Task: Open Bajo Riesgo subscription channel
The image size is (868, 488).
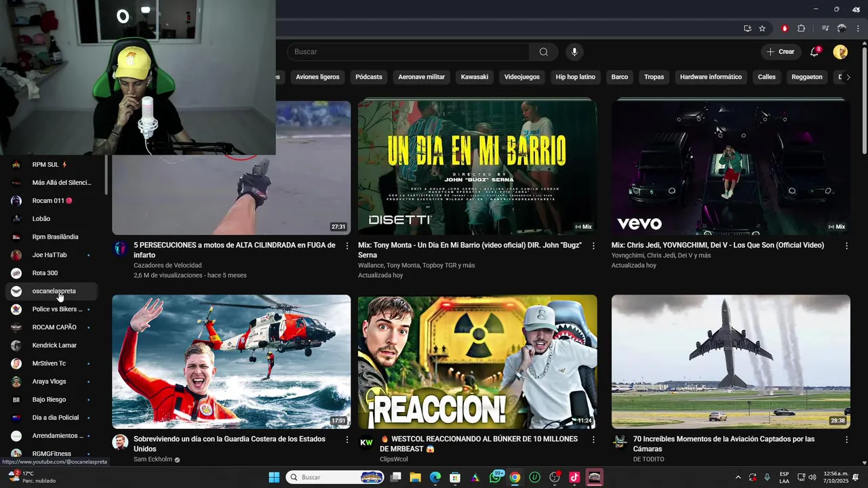Action: 52,400
